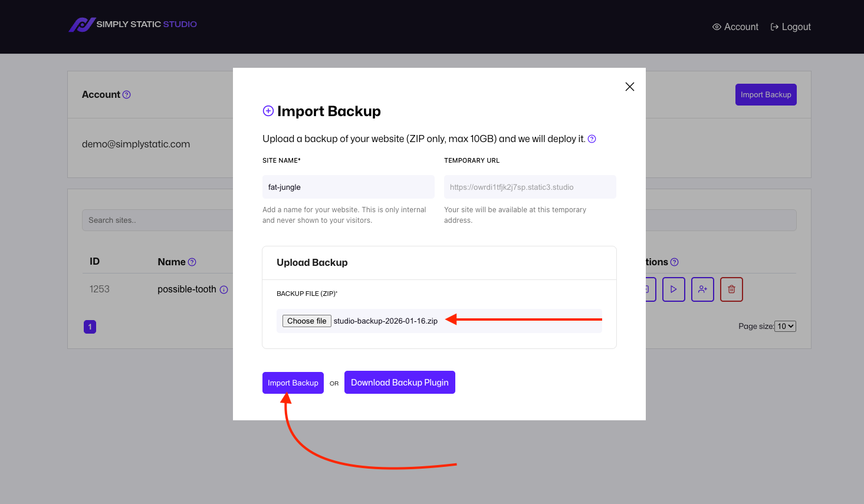
Task: Click page 1 pagination button
Action: point(90,327)
